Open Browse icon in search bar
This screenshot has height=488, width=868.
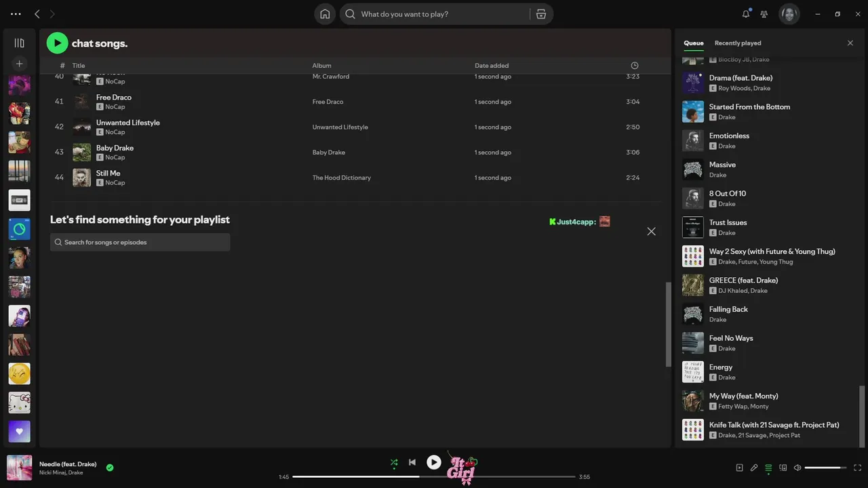coord(540,14)
